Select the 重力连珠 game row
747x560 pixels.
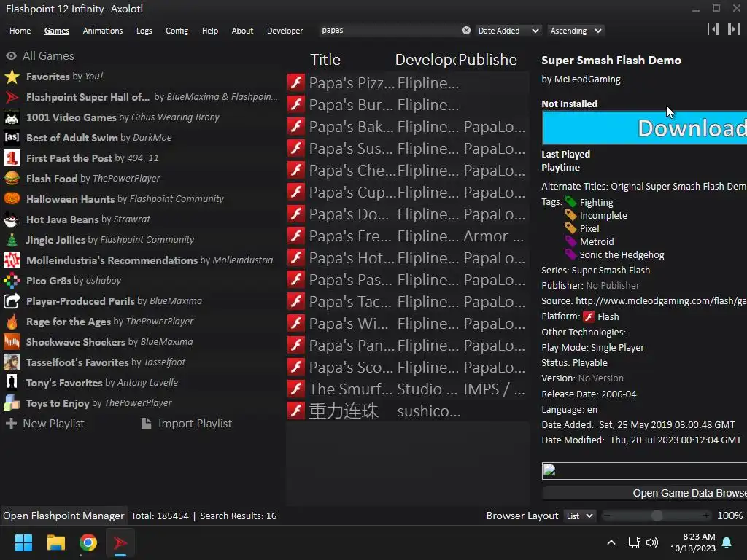[408, 411]
